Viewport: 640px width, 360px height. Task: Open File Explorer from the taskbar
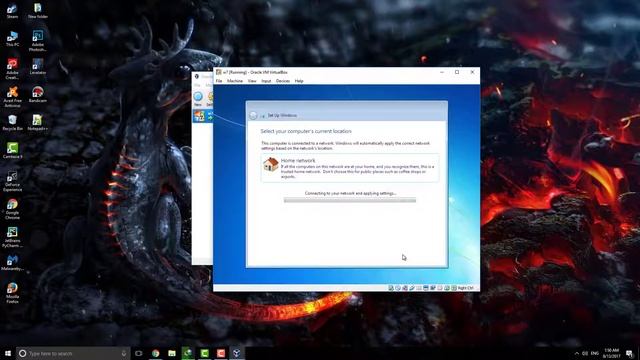click(x=172, y=353)
